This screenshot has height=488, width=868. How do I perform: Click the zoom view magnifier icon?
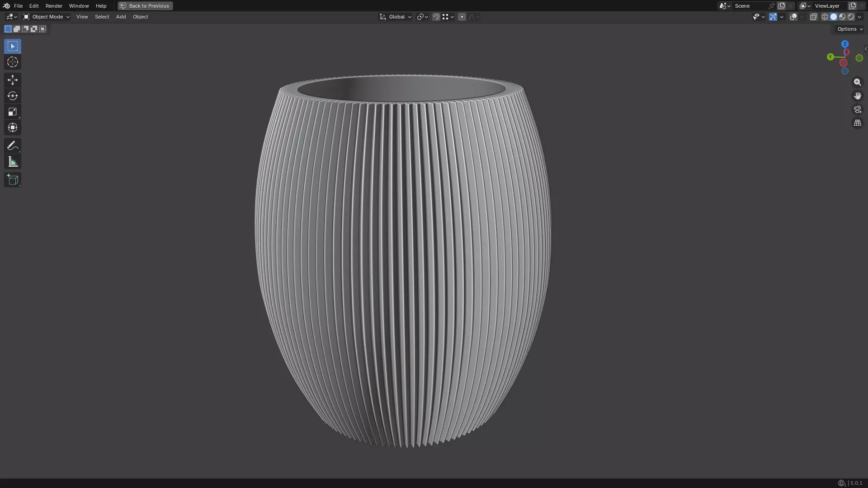(x=857, y=83)
